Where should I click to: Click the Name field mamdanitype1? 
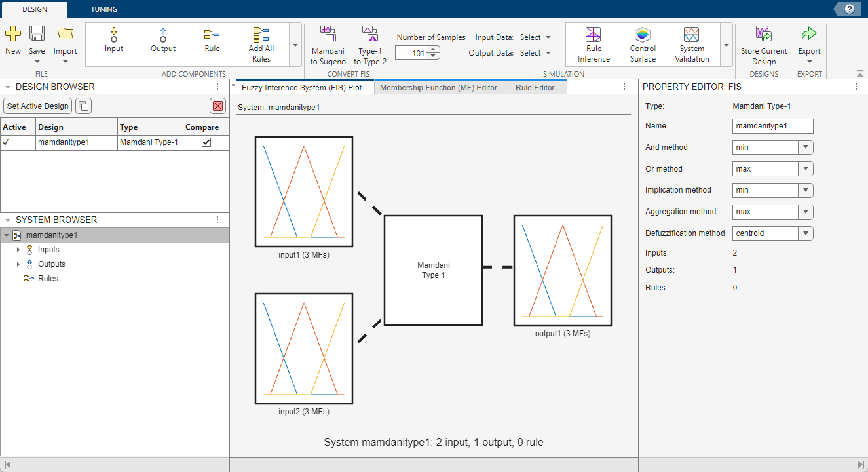tap(773, 126)
